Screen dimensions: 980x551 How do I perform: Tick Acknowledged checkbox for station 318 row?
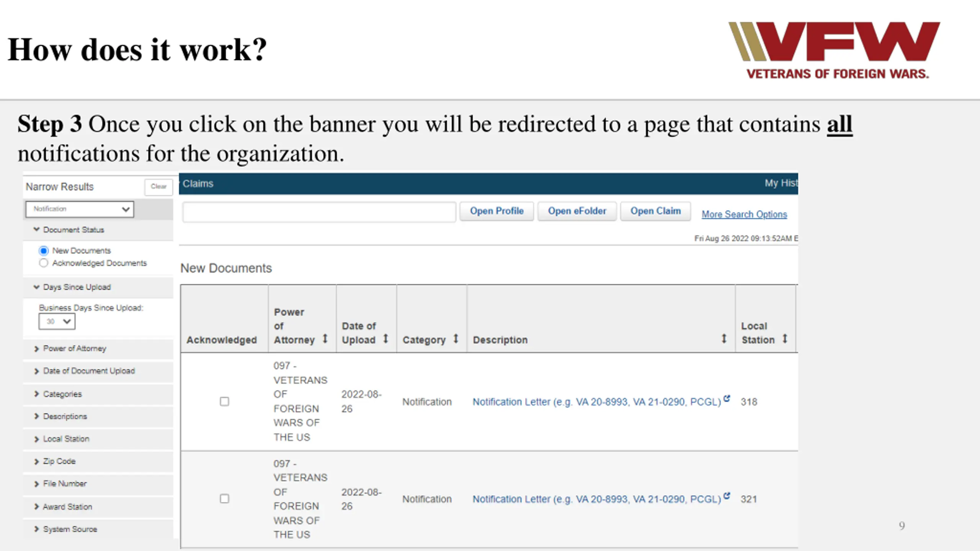point(224,401)
